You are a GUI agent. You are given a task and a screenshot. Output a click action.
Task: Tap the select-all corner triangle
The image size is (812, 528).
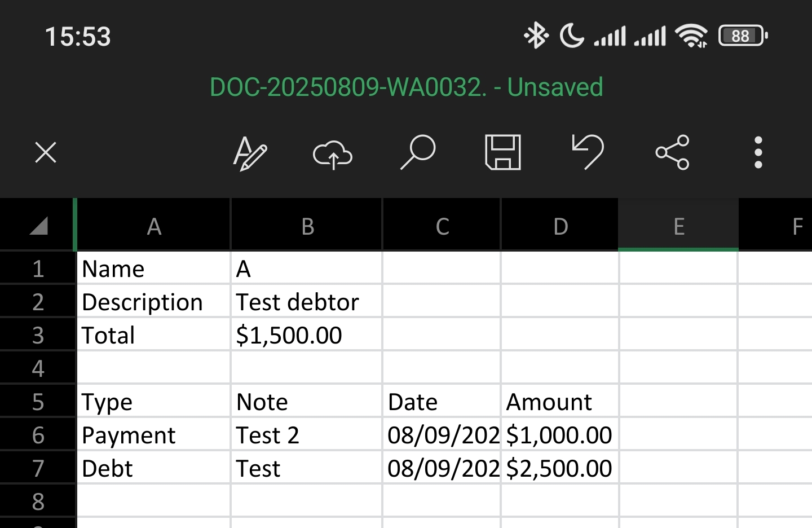click(x=38, y=226)
